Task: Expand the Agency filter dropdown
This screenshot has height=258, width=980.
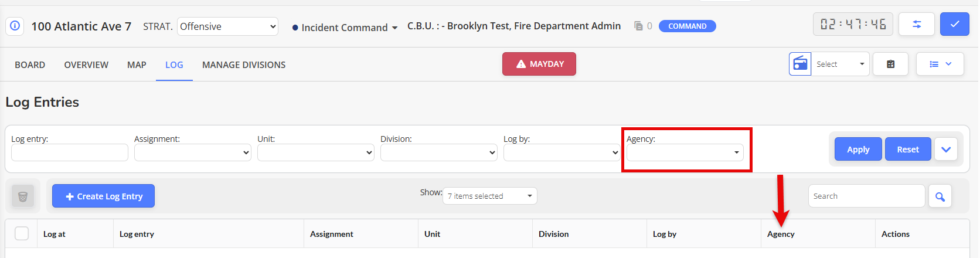Action: coord(685,152)
